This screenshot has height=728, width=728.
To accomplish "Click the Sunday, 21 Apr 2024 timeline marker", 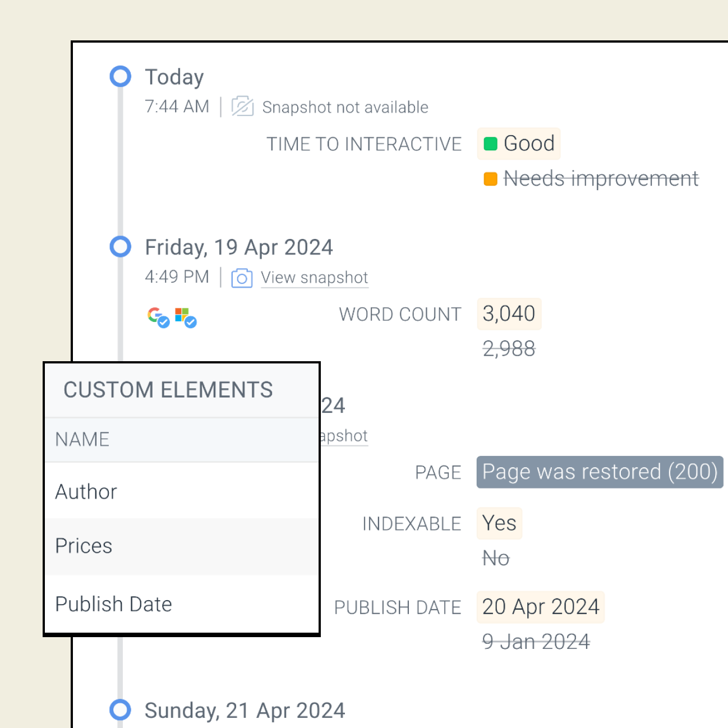I will 120,709.
